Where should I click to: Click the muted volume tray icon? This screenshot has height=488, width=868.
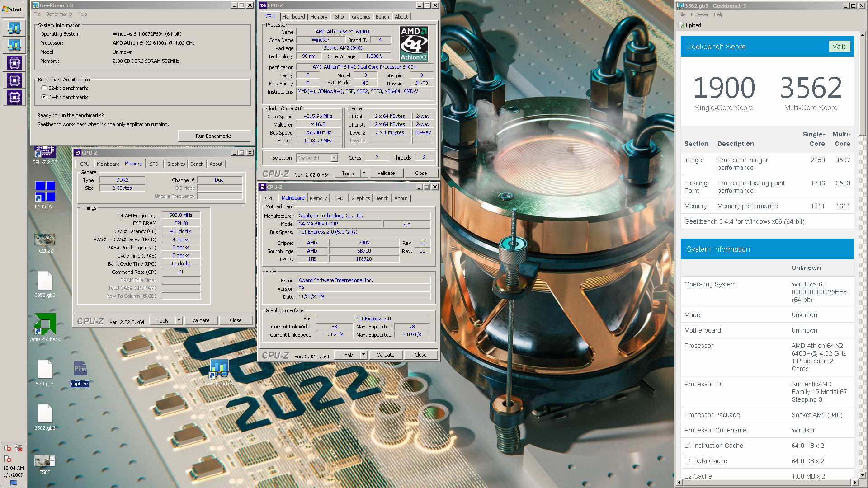coord(8,448)
